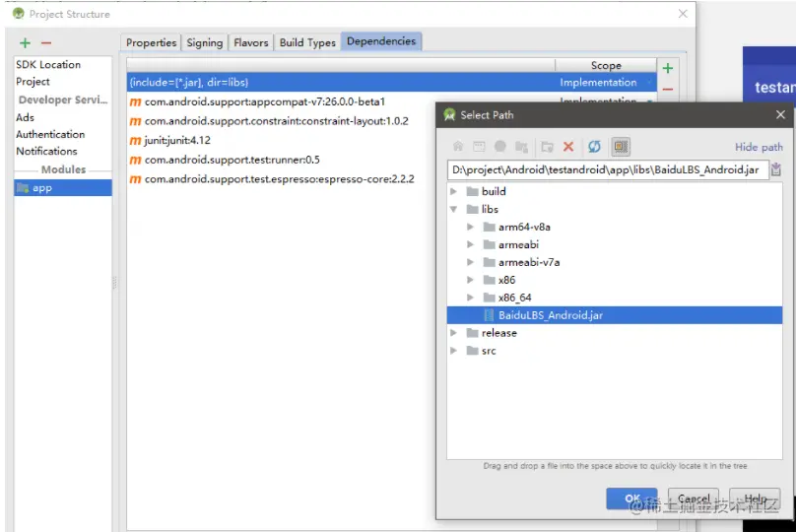Expand the armeabi-v7a folder
The image size is (796, 532).
coord(470,262)
